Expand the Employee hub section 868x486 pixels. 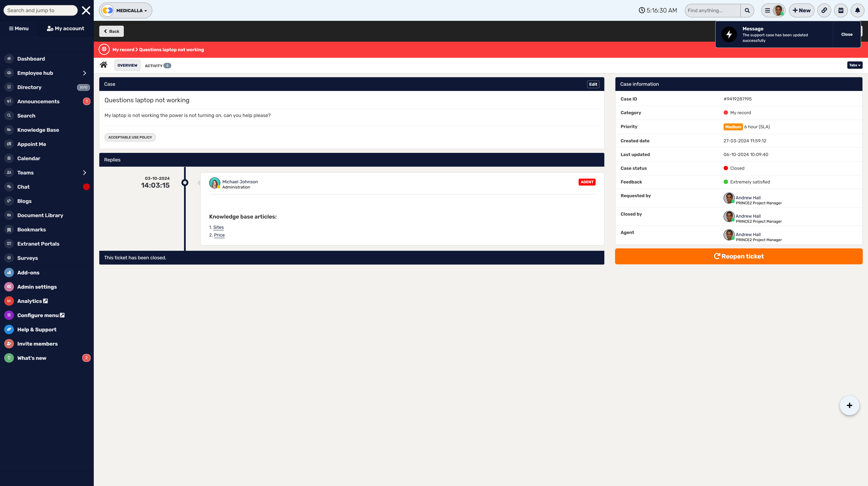point(84,73)
